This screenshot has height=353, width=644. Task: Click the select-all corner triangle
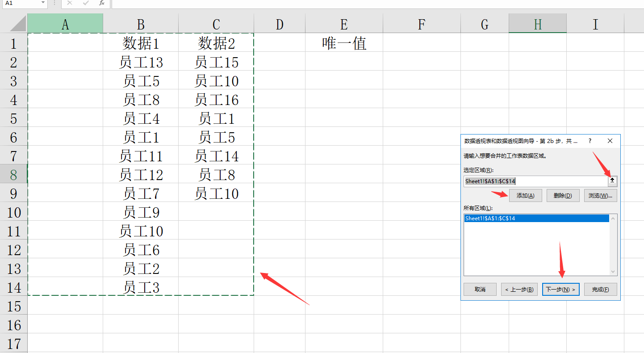[x=18, y=23]
